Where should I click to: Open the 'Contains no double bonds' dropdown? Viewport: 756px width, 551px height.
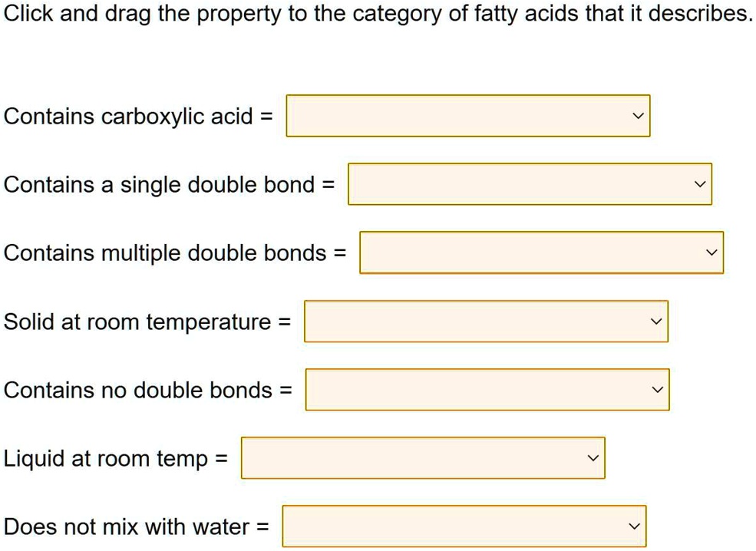[x=487, y=389]
